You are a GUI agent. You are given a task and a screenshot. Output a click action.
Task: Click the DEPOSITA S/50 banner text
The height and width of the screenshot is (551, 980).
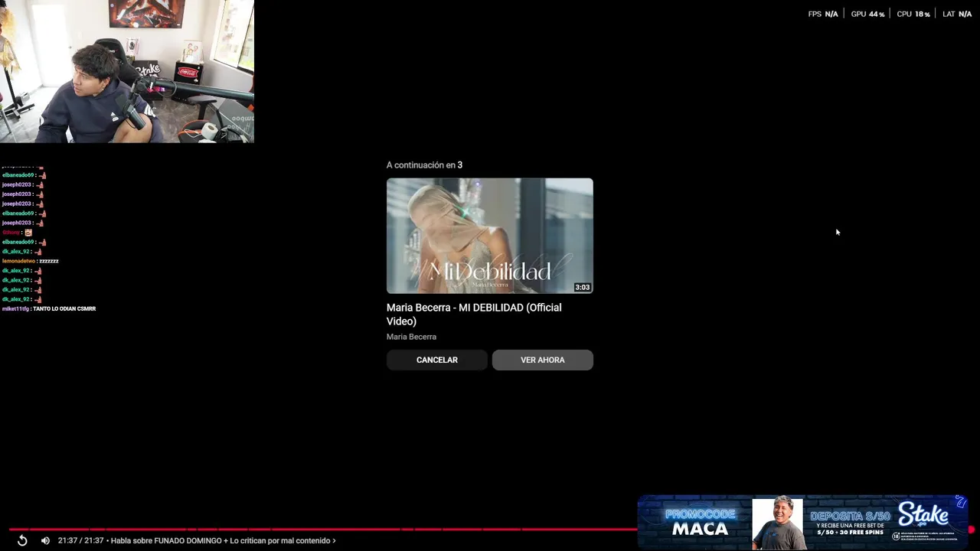[x=851, y=517]
